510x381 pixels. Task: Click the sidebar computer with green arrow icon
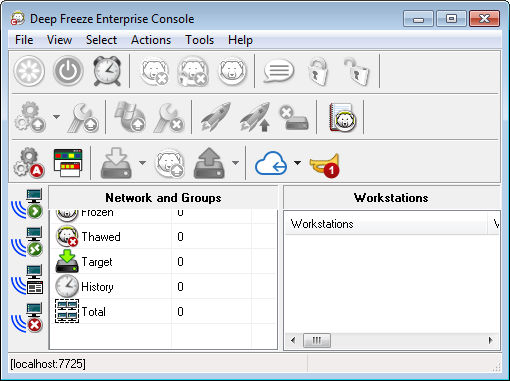[x=28, y=204]
